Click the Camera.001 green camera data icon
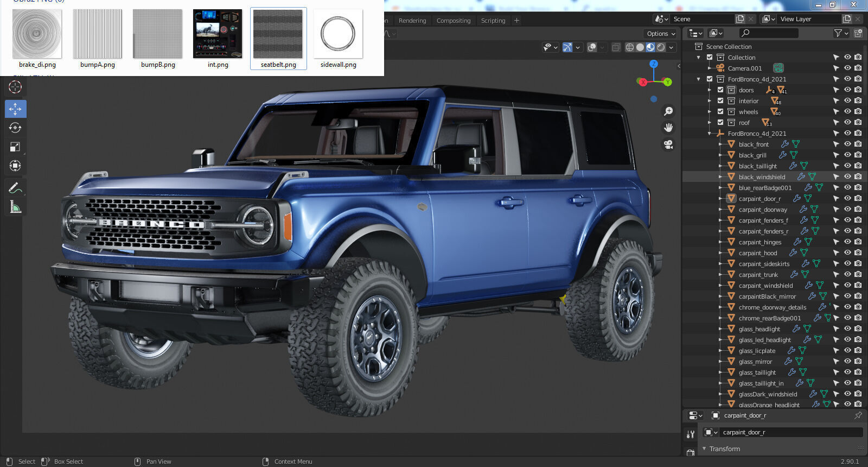The image size is (868, 467). tap(778, 68)
